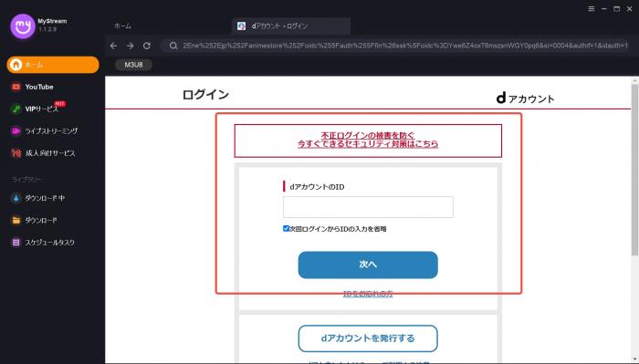Click the scrollbar down arrow
The width and height of the screenshot is (639, 364).
[x=634, y=360]
